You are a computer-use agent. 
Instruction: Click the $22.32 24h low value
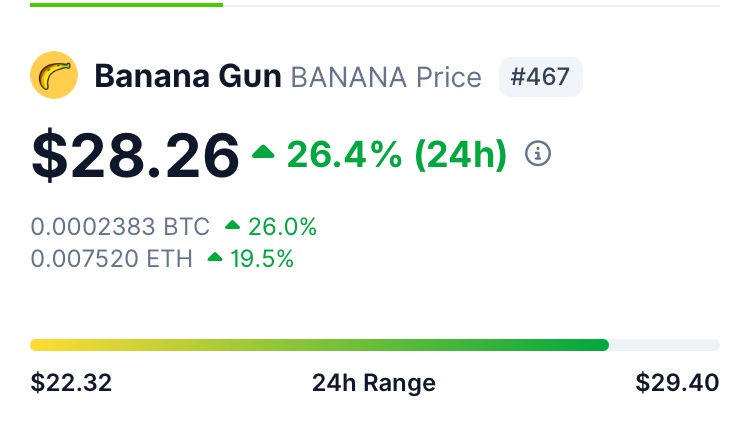[x=71, y=383]
